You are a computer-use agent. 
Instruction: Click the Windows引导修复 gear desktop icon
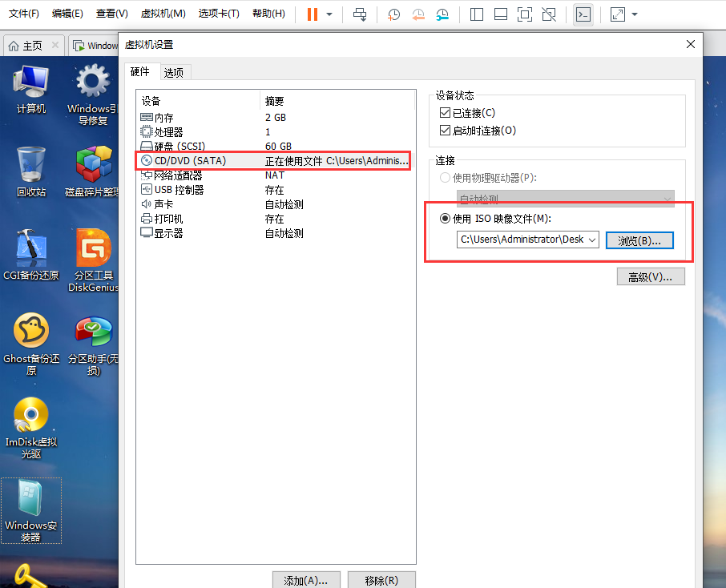pyautogui.click(x=92, y=95)
